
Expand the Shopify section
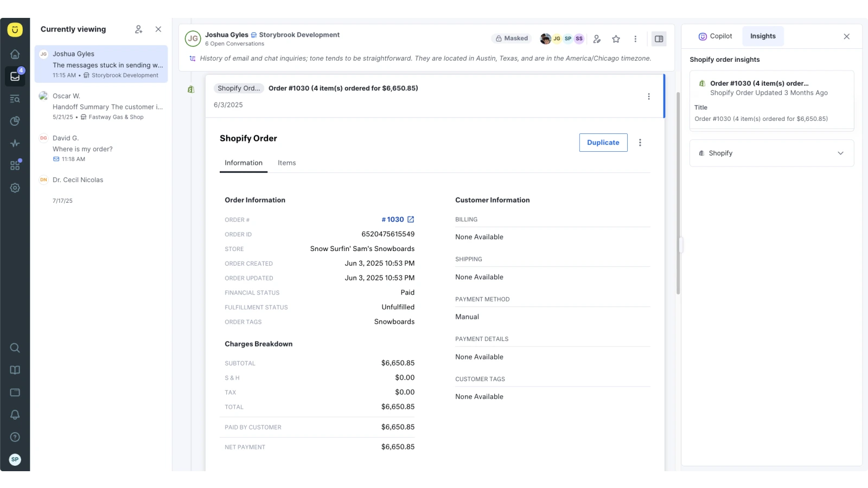click(x=840, y=153)
